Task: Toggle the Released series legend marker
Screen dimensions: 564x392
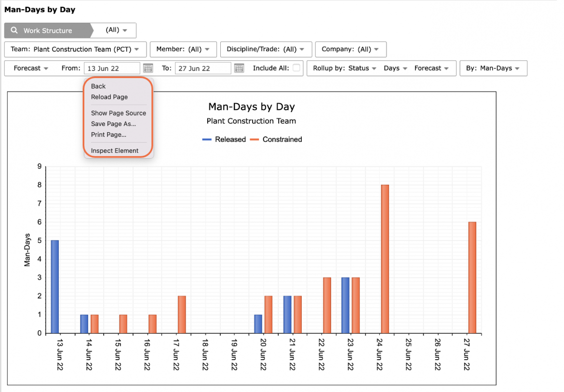Action: tap(207, 139)
